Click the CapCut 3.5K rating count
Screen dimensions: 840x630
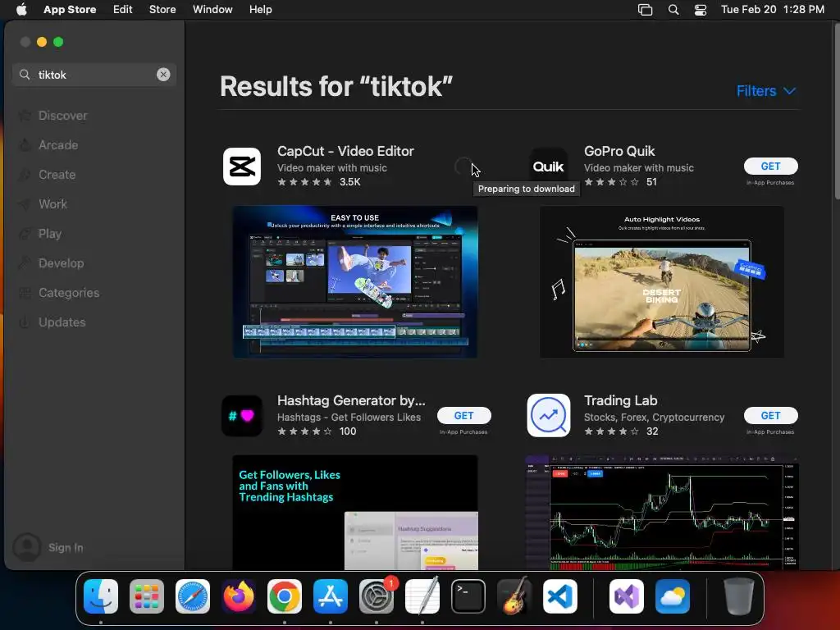[x=349, y=182]
